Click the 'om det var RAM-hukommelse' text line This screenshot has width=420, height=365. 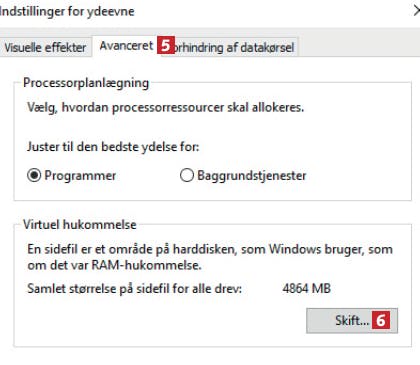coord(114,265)
